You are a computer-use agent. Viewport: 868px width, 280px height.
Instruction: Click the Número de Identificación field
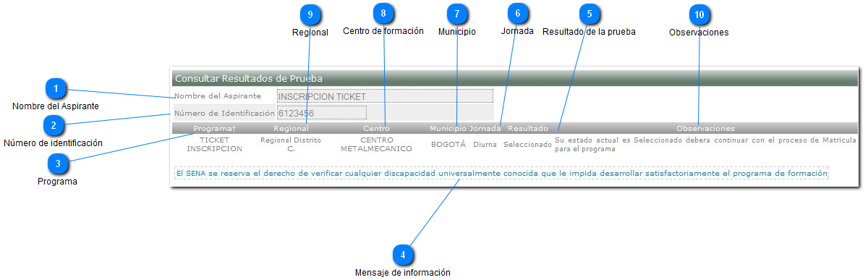pos(322,113)
